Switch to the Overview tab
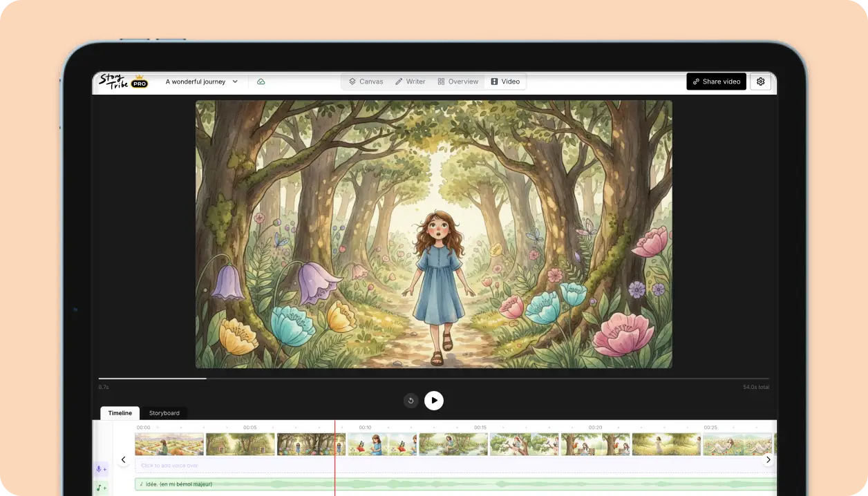Viewport: 868px width, 496px height. pos(457,82)
